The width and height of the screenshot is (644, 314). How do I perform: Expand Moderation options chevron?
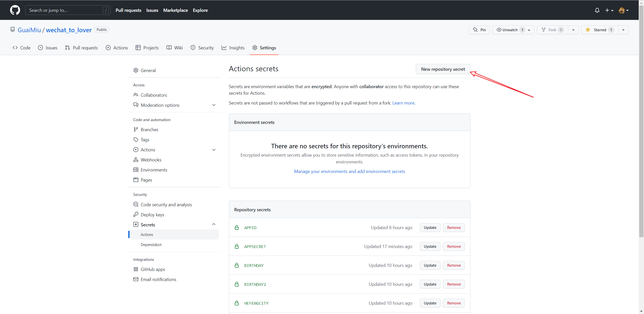[x=214, y=105]
